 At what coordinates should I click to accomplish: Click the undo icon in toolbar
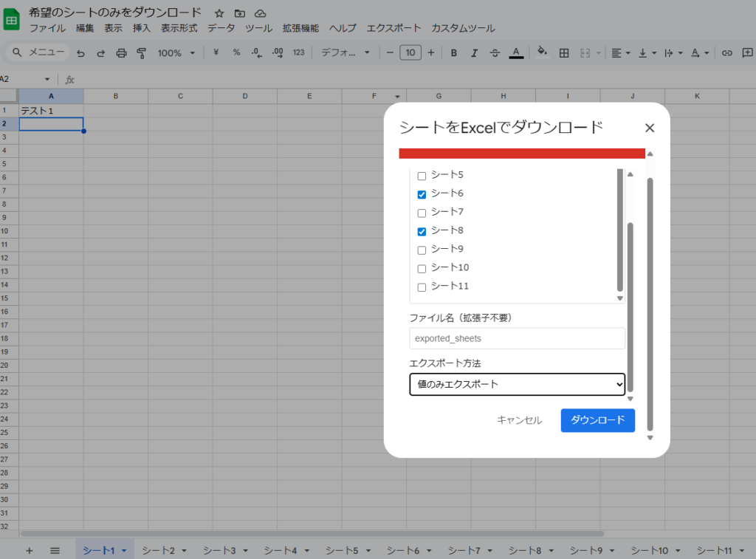pyautogui.click(x=80, y=53)
